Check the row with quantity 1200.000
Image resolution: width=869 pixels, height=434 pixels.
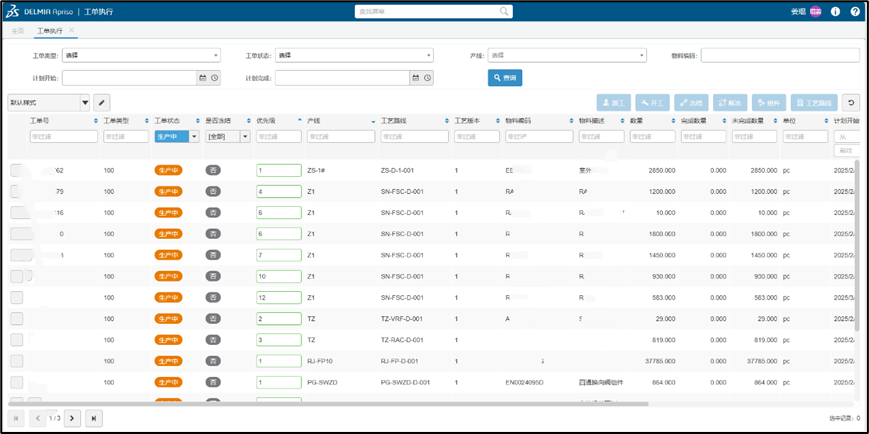click(x=17, y=192)
